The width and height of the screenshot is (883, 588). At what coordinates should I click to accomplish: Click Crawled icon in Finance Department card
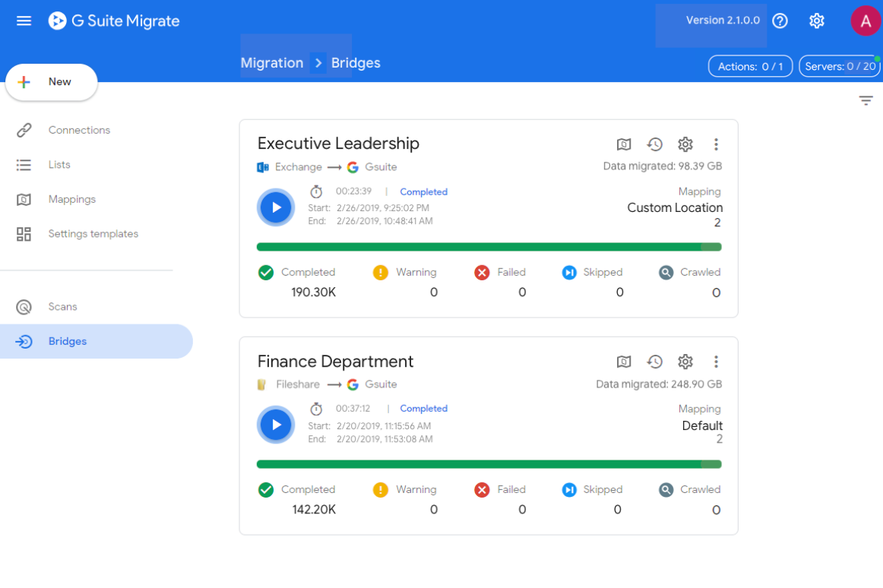point(666,490)
